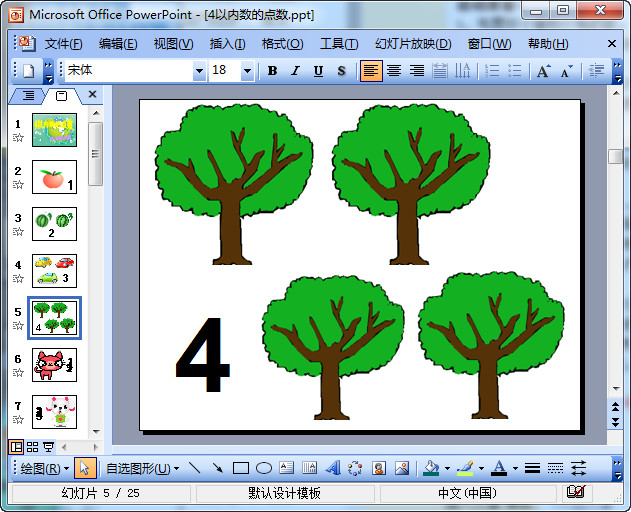
Task: Apply the fill color bucket
Action: tap(431, 468)
